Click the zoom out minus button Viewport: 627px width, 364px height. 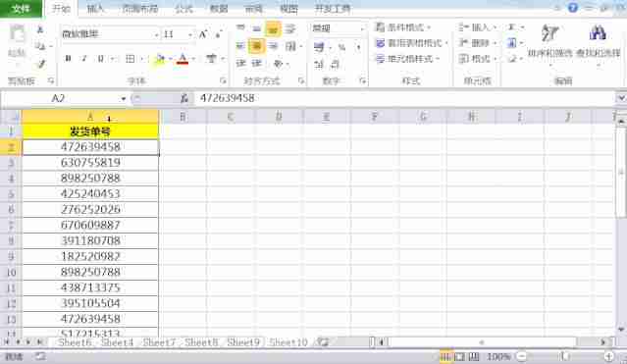[x=522, y=356]
